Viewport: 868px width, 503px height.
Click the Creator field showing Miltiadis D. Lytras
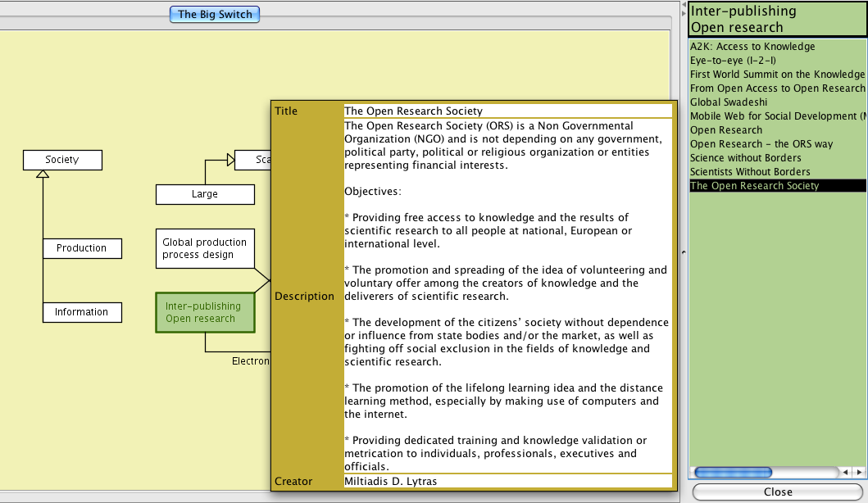pyautogui.click(x=507, y=481)
